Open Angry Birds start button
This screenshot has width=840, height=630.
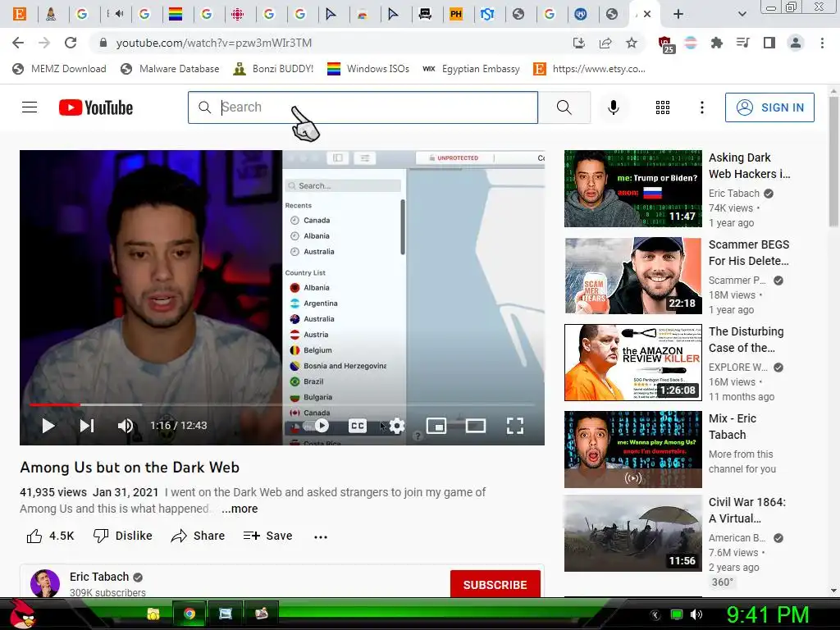click(22, 614)
